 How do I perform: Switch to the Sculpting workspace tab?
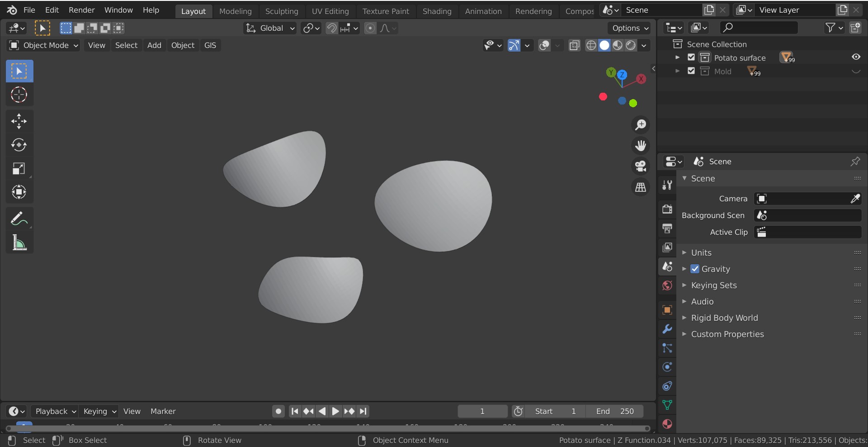point(282,11)
